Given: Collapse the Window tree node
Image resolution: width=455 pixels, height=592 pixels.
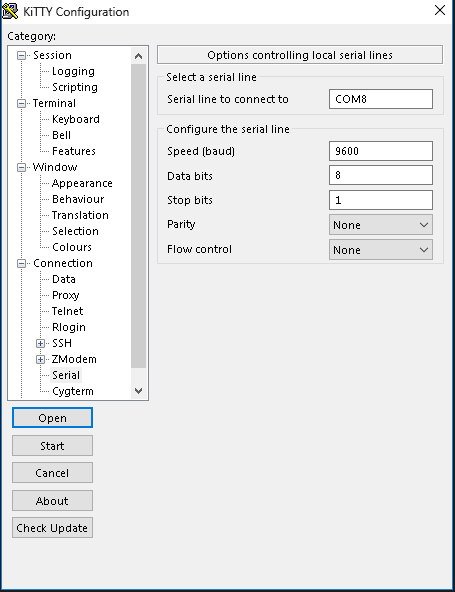Looking at the screenshot, I should [x=22, y=167].
